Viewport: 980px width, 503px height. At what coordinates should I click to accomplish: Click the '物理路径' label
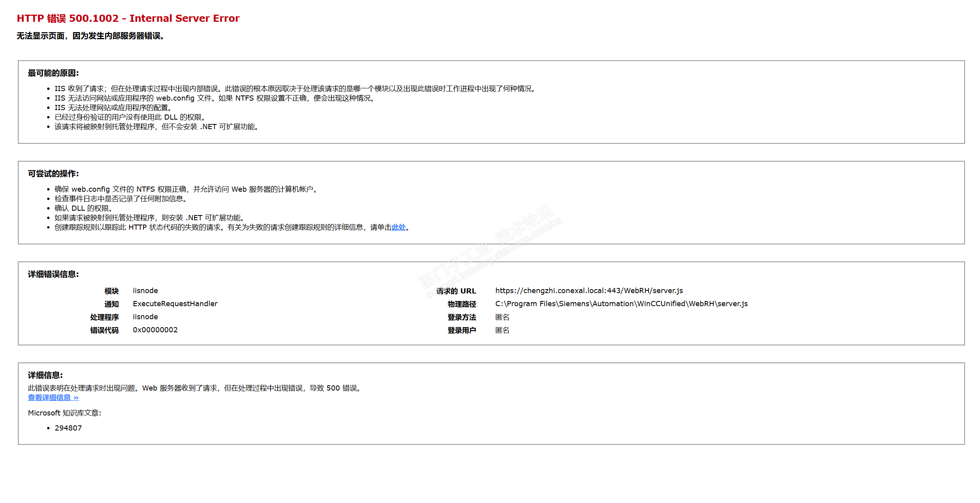click(x=461, y=304)
